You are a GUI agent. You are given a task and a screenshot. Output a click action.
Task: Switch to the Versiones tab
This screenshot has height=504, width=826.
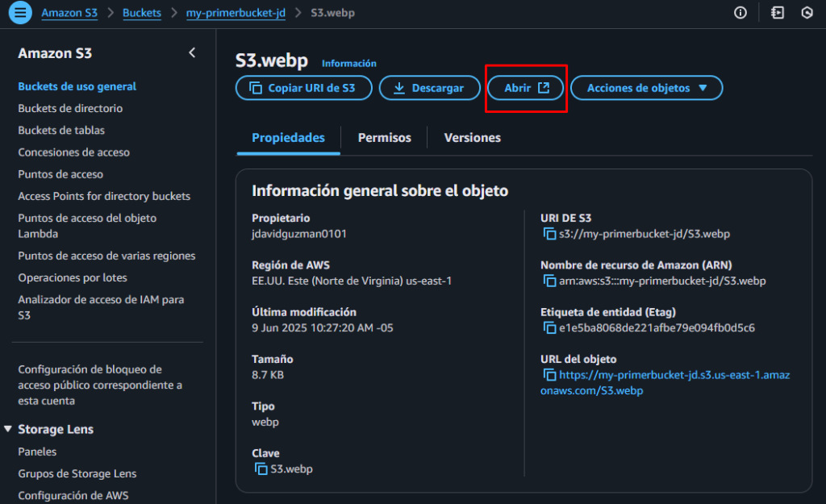(x=473, y=138)
